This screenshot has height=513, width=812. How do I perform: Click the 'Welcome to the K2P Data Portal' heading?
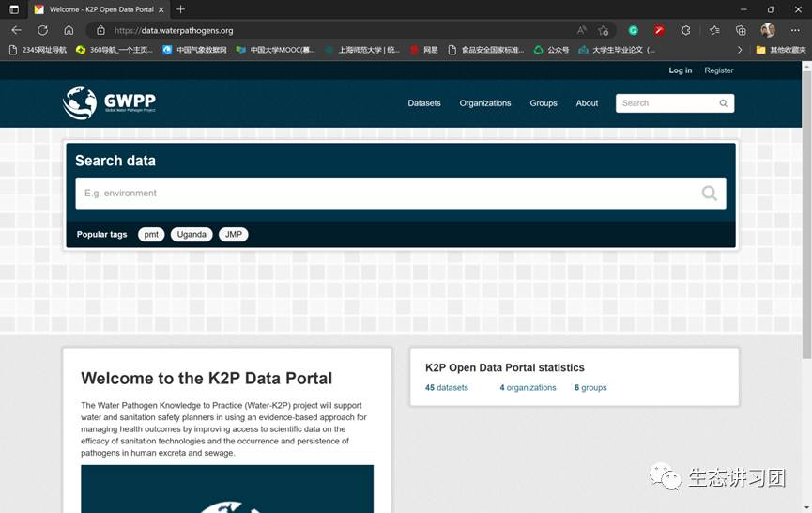tap(207, 379)
